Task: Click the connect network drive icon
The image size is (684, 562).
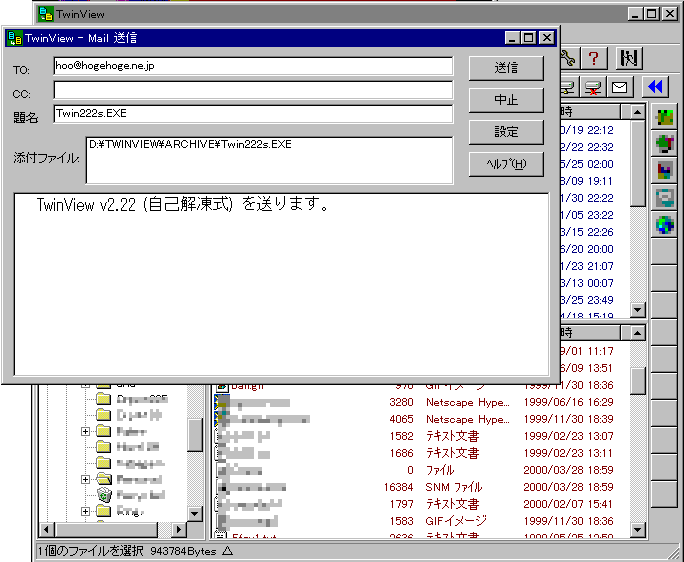Action: point(568,87)
